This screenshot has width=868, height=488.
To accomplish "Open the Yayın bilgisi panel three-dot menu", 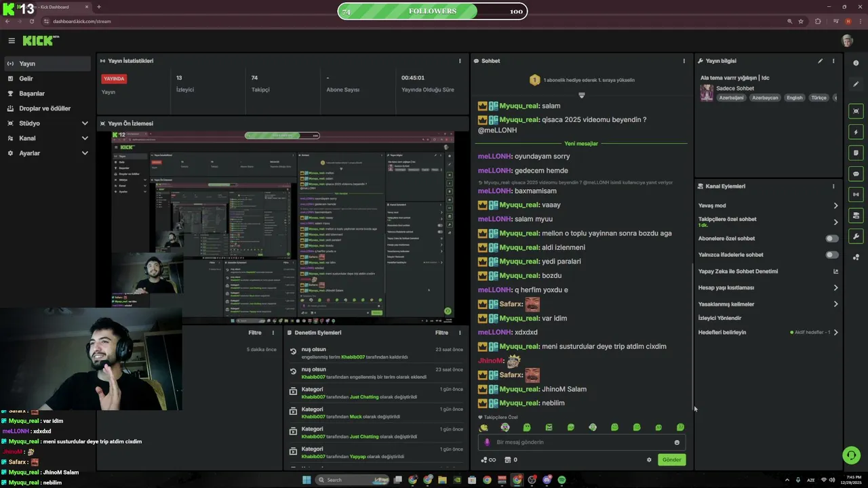I will tap(833, 61).
